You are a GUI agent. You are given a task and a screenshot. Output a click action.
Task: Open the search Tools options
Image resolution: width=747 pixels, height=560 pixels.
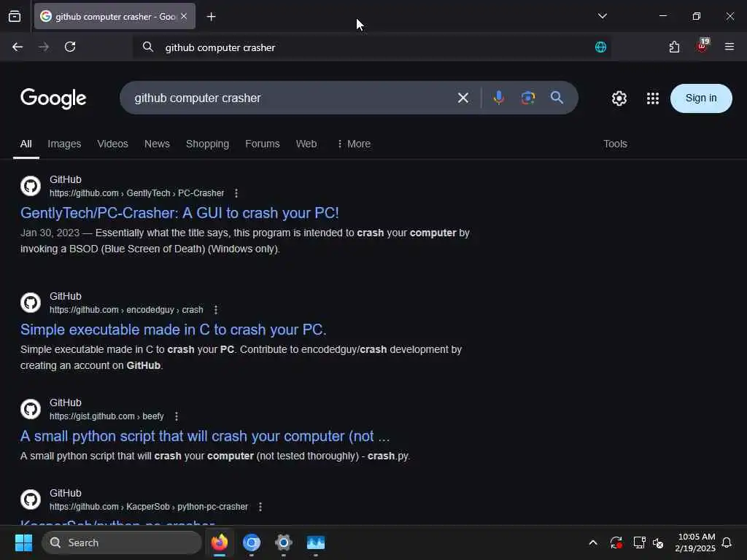coord(615,144)
